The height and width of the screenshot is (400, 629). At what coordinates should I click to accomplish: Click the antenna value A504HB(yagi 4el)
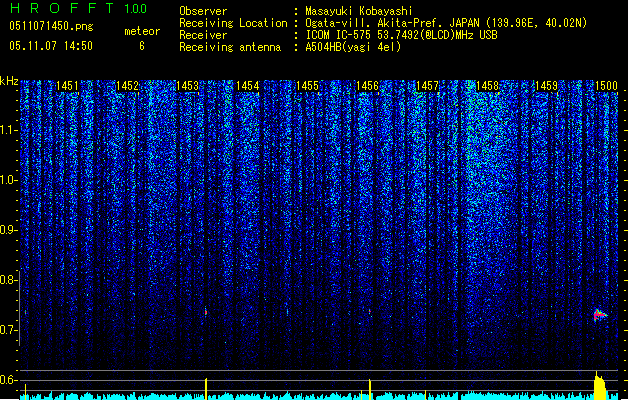[x=353, y=47]
